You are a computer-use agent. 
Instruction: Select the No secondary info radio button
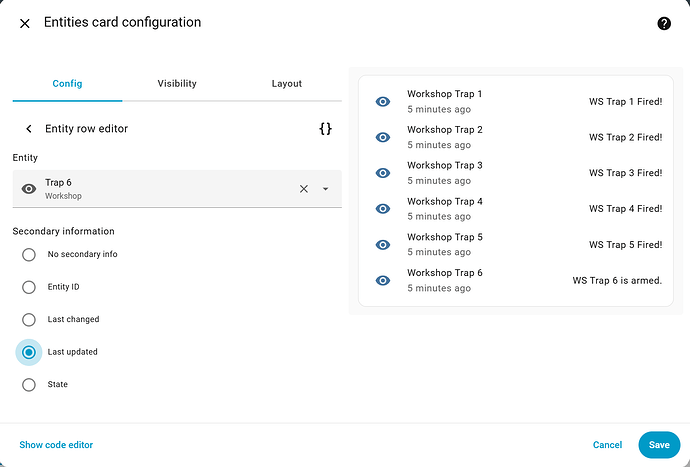click(29, 254)
